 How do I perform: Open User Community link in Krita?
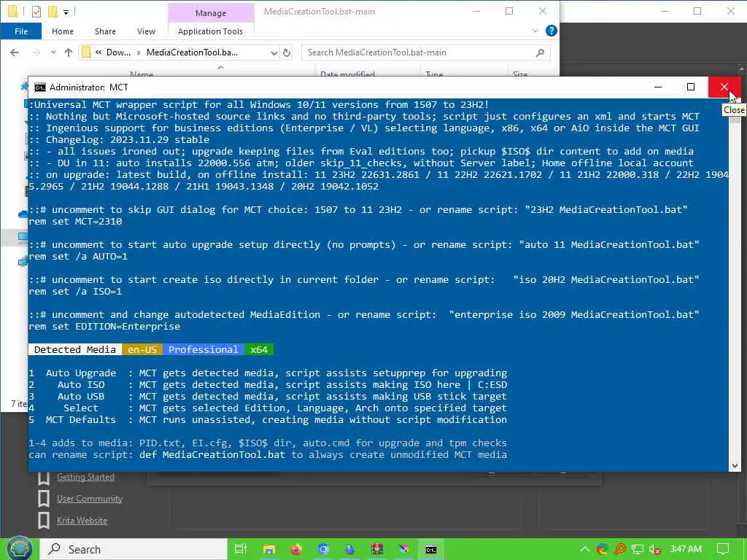(90, 499)
